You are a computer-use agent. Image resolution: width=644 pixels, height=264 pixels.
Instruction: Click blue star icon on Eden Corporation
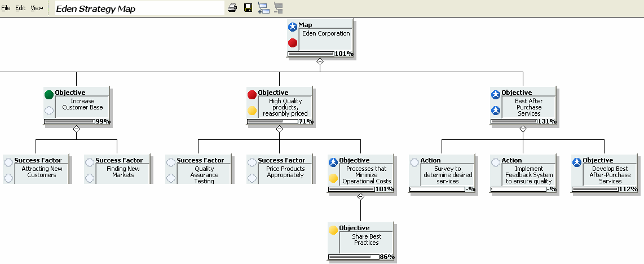point(293,27)
